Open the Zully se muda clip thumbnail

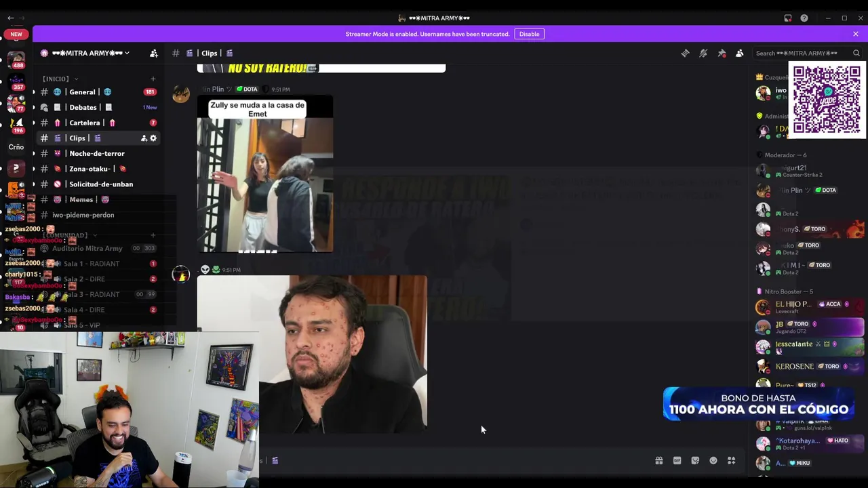pos(265,175)
